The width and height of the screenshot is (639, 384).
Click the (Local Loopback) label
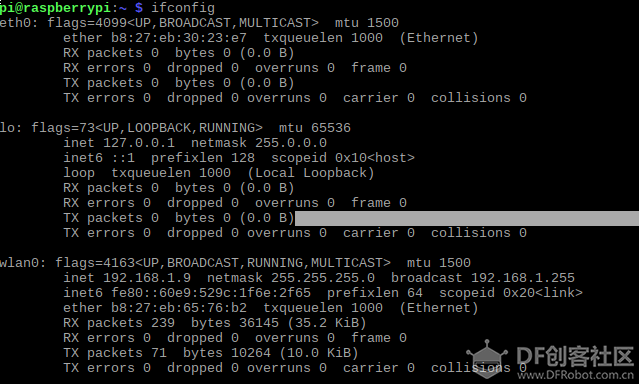311,173
